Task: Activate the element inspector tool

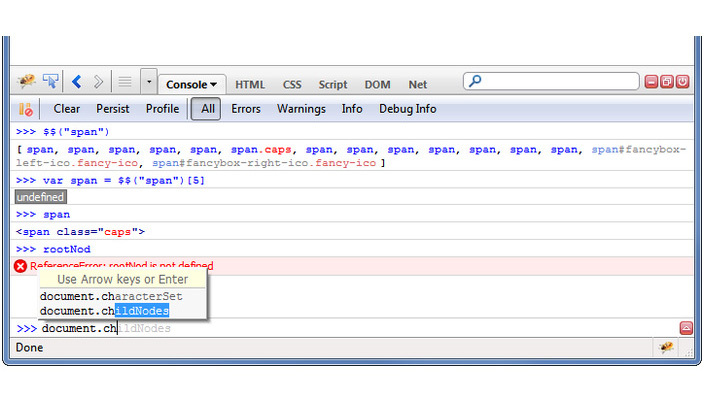Action: pyautogui.click(x=50, y=81)
